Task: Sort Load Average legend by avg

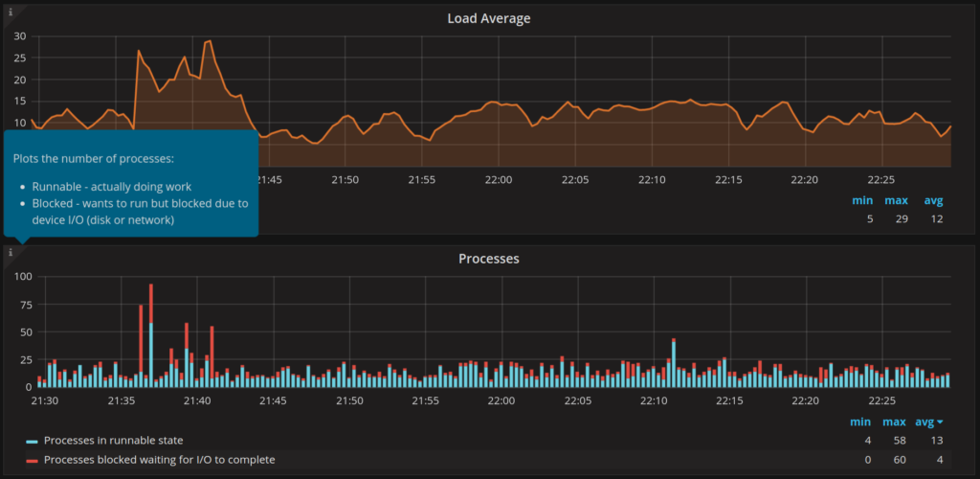Action: (934, 201)
